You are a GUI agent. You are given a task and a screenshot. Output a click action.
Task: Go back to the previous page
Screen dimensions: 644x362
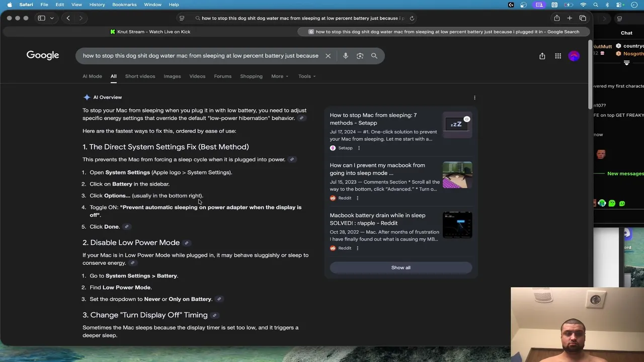click(x=68, y=18)
